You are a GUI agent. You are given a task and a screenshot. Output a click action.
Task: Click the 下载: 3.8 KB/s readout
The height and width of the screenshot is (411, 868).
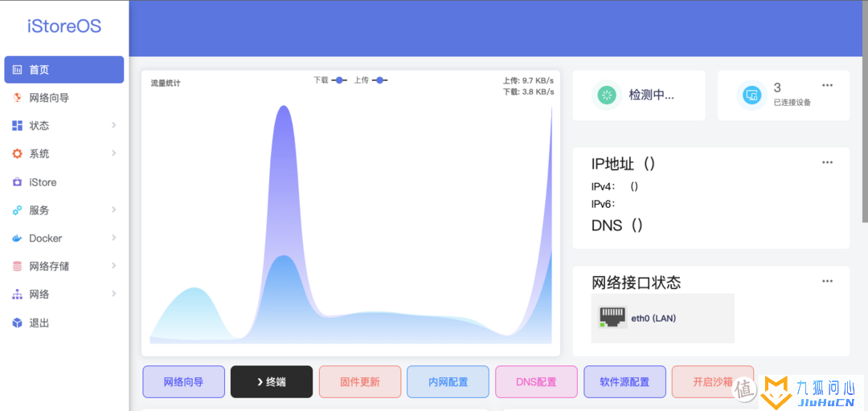tap(529, 92)
